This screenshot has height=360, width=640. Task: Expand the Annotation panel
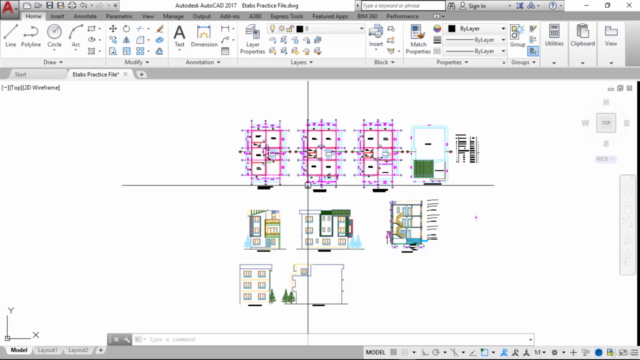click(203, 62)
